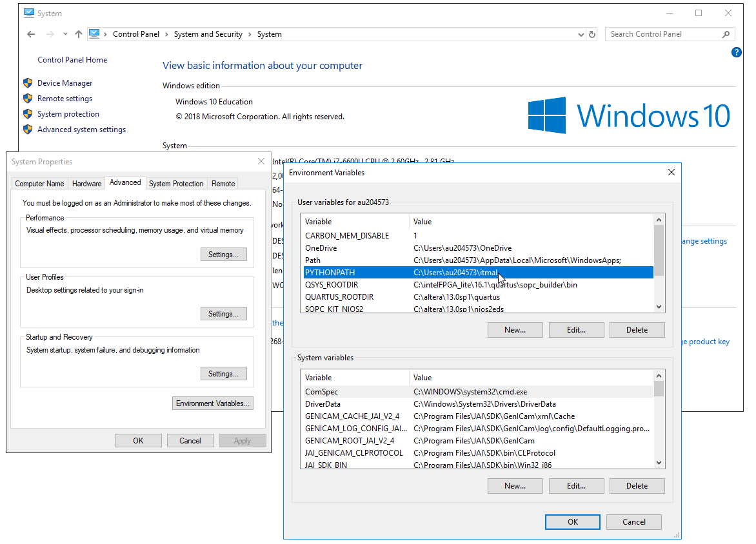Select the OneDrive user variable
The height and width of the screenshot is (544, 756).
[x=478, y=248]
